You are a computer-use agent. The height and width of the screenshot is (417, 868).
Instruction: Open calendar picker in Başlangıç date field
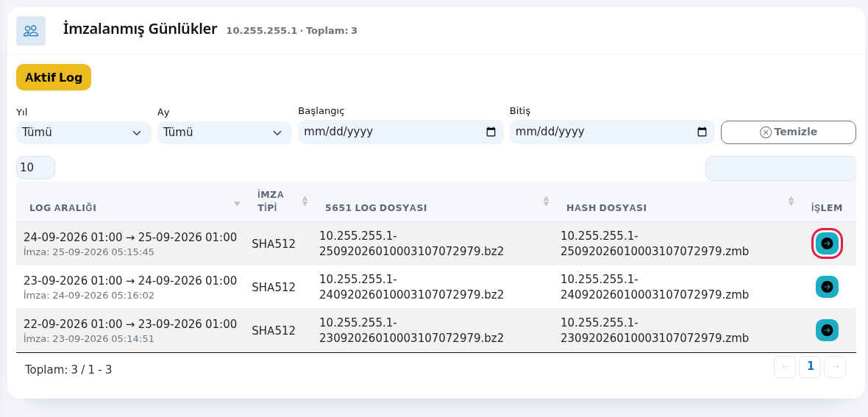(491, 132)
